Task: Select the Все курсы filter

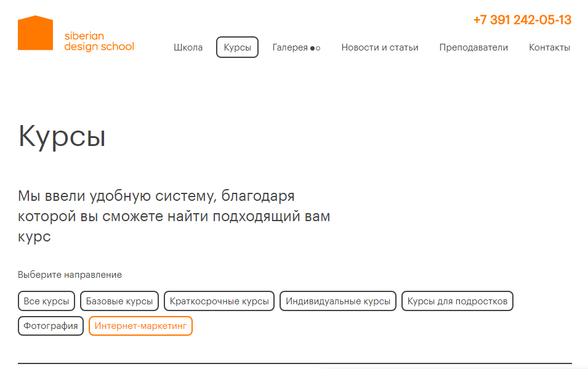Action: [47, 301]
